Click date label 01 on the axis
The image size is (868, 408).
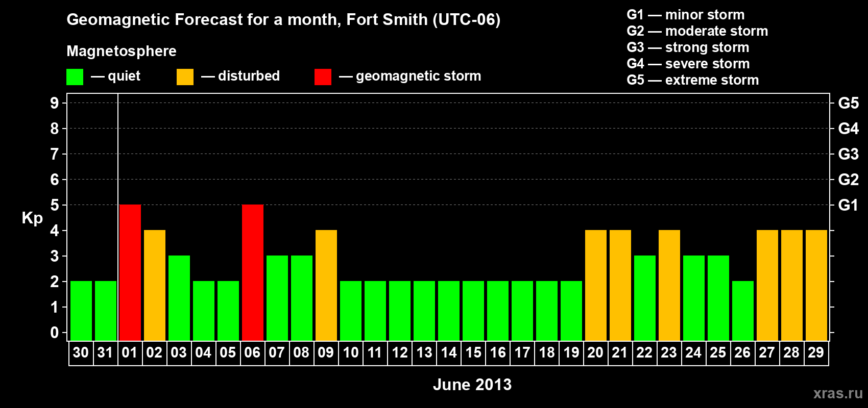click(x=130, y=353)
